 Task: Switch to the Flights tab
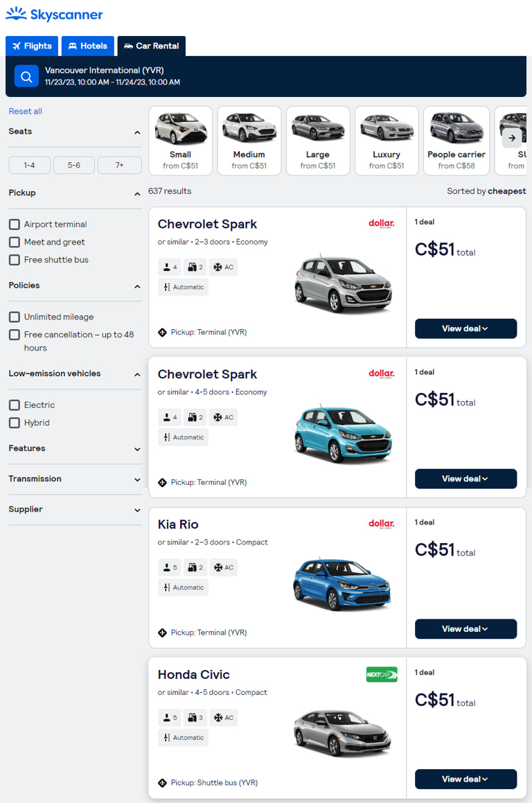click(x=33, y=46)
